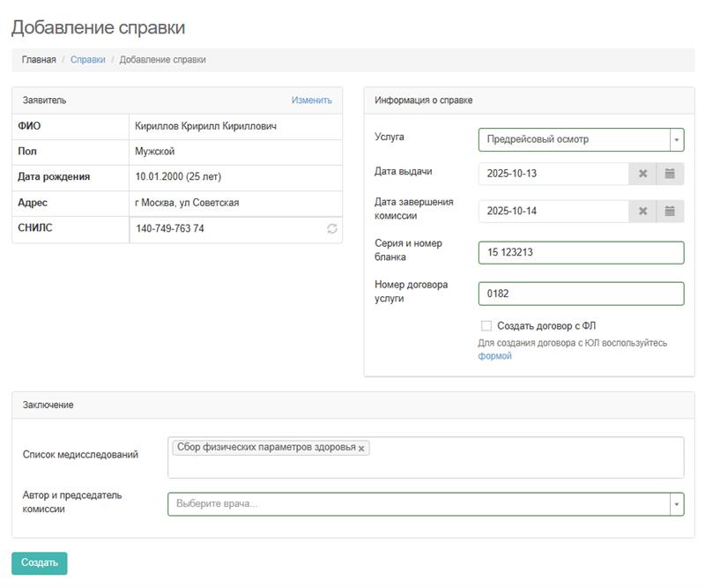Image resolution: width=705 pixels, height=588 pixels.
Task: Click the Создать button
Action: click(39, 563)
